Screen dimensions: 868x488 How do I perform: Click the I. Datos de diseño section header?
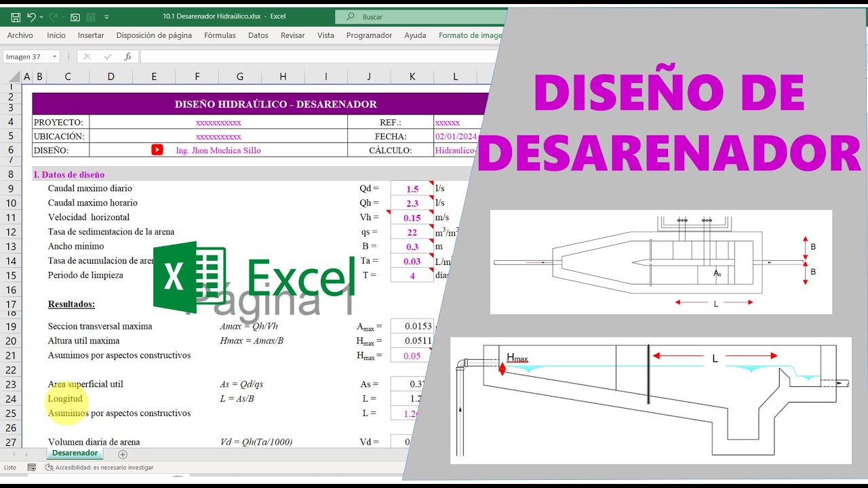click(69, 174)
